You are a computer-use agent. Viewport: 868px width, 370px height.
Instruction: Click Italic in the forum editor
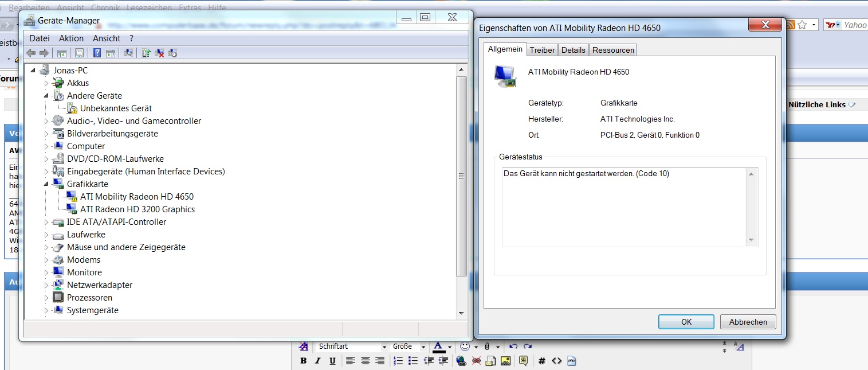pos(317,361)
